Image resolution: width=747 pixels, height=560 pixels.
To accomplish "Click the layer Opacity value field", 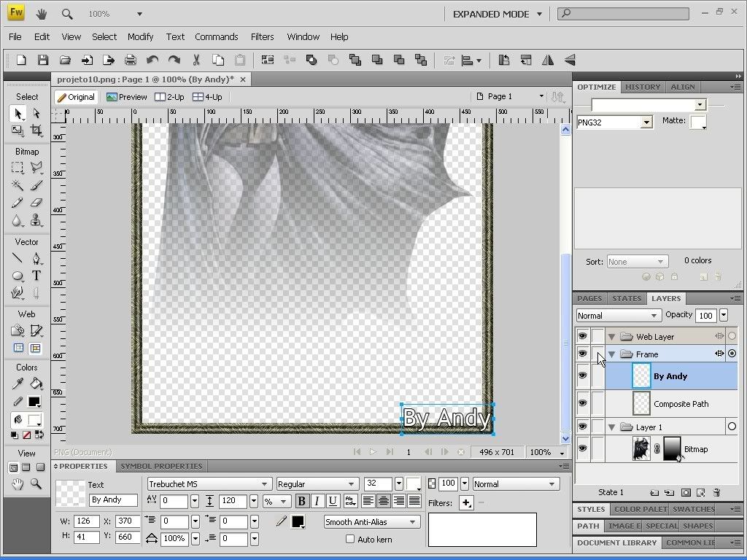I will (x=706, y=315).
